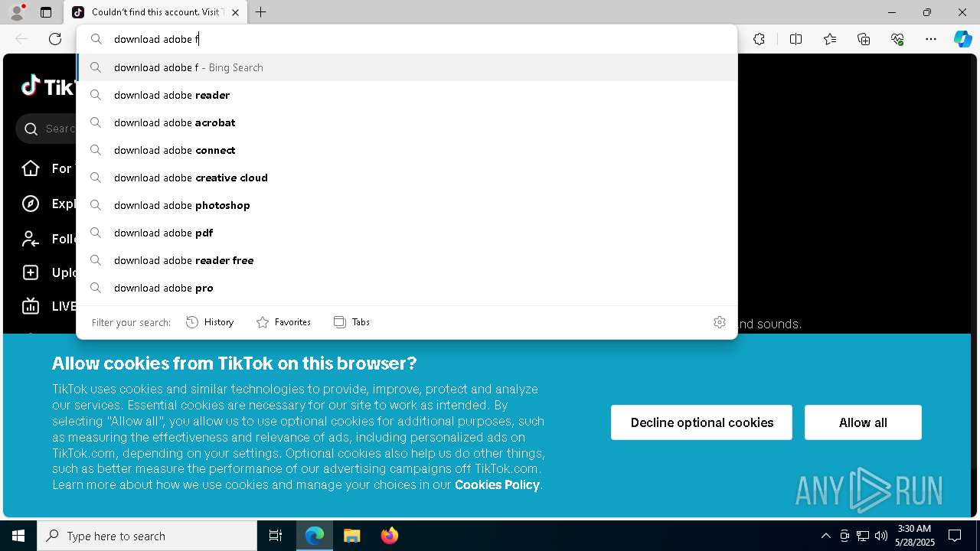
Task: Open File Explorer taskbar icon
Action: point(351,536)
